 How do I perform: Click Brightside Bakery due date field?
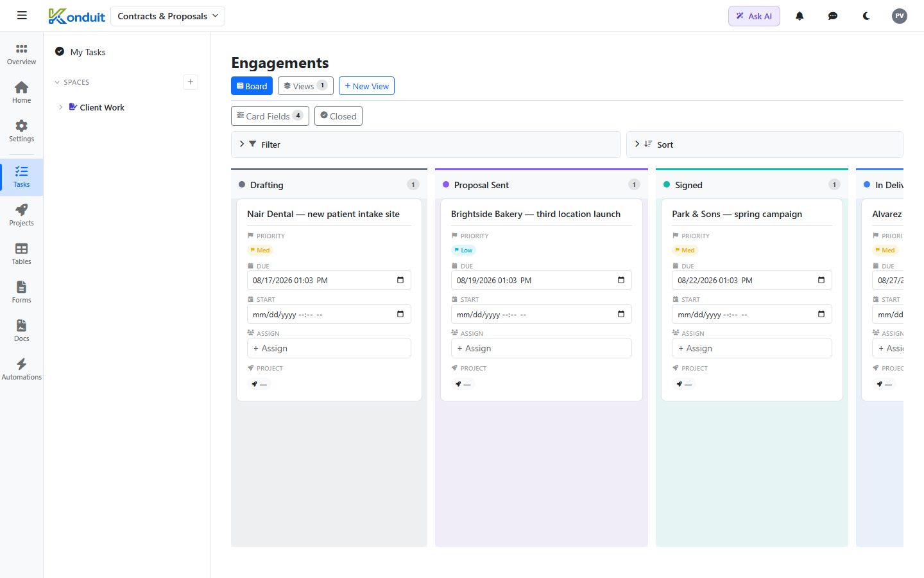tap(542, 280)
